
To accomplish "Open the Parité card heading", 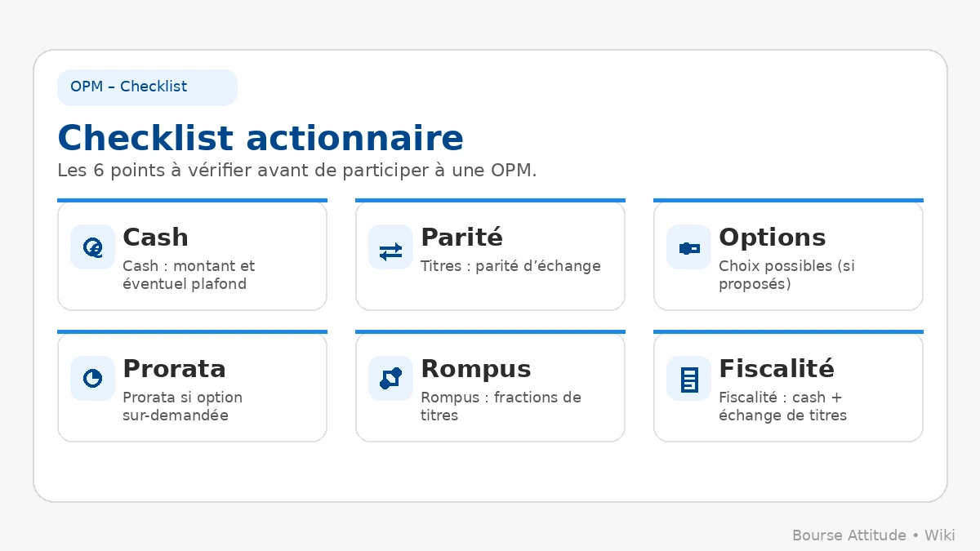I will pyautogui.click(x=461, y=238).
